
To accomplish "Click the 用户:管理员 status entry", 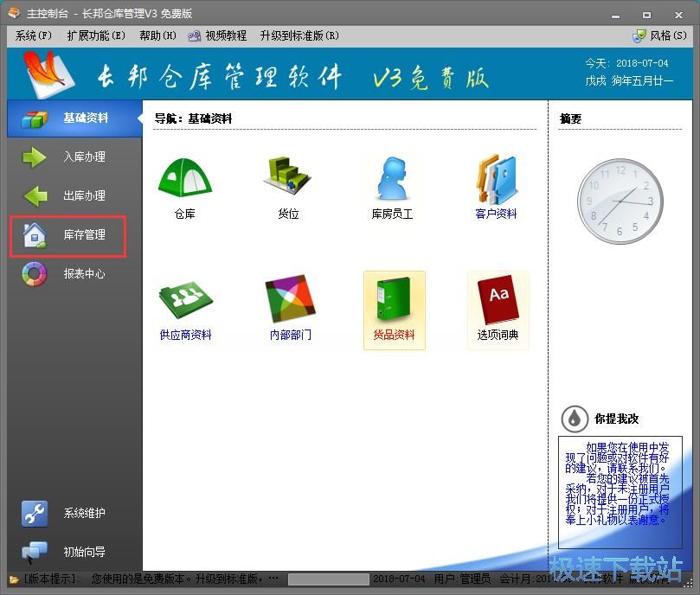I will tap(463, 579).
